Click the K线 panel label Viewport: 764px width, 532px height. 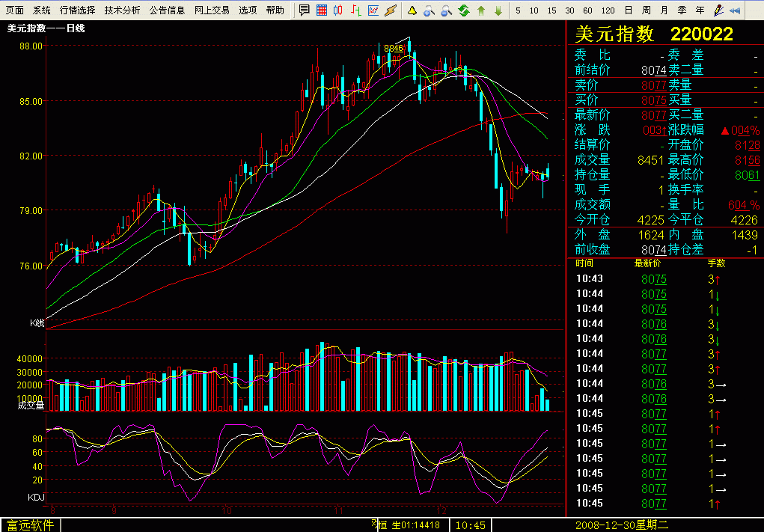click(x=37, y=323)
